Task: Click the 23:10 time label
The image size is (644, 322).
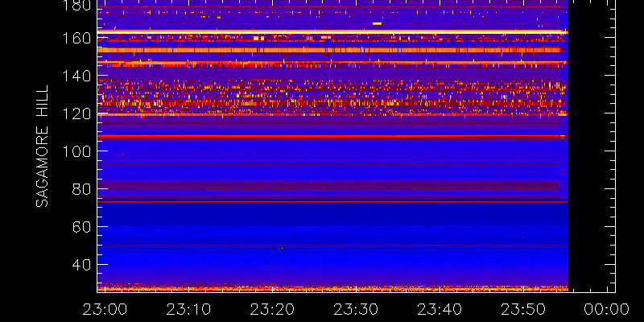Action: [x=188, y=309]
